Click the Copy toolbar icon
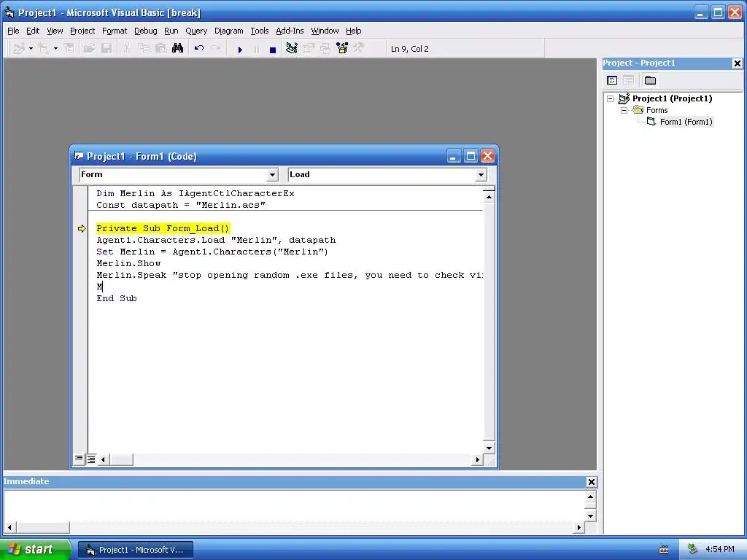Screen dimensions: 747x560 (x=144, y=49)
